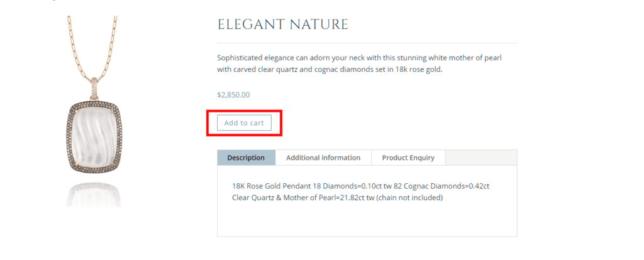Select the Product Enquiry tab
The image size is (644, 260).
pyautogui.click(x=408, y=157)
